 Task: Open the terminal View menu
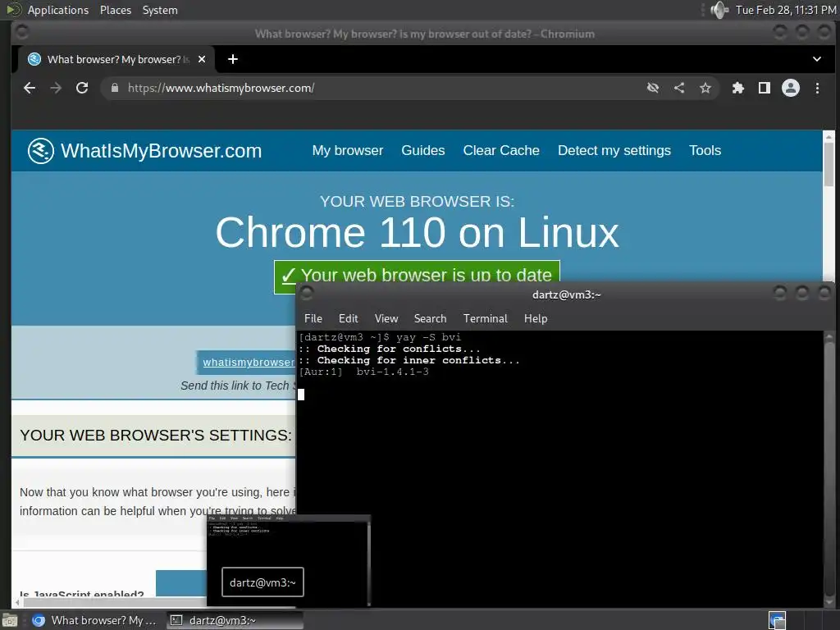[386, 319]
